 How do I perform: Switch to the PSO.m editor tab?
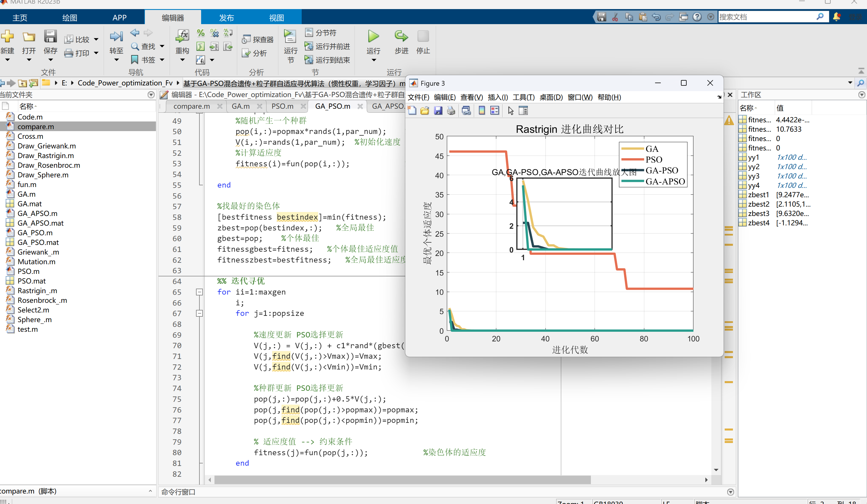[x=282, y=106]
